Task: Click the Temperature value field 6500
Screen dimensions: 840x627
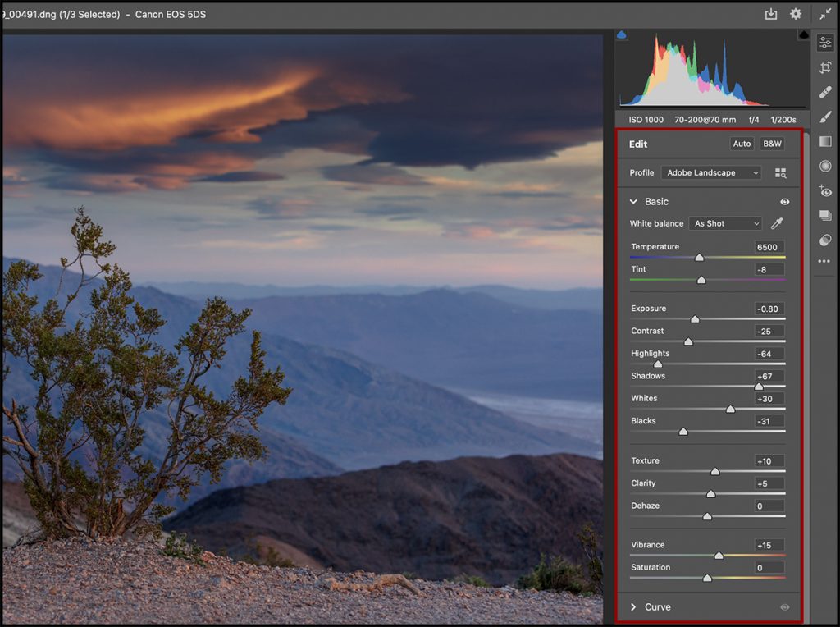Action: point(769,247)
